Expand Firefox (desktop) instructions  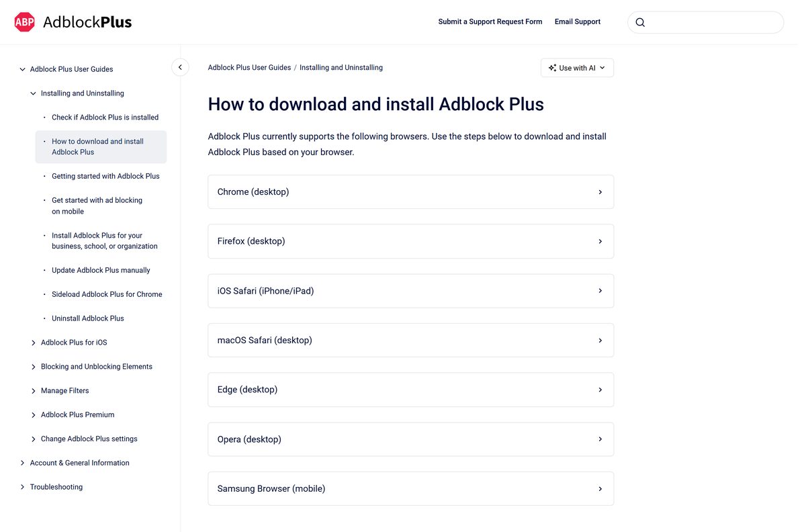pyautogui.click(x=410, y=241)
